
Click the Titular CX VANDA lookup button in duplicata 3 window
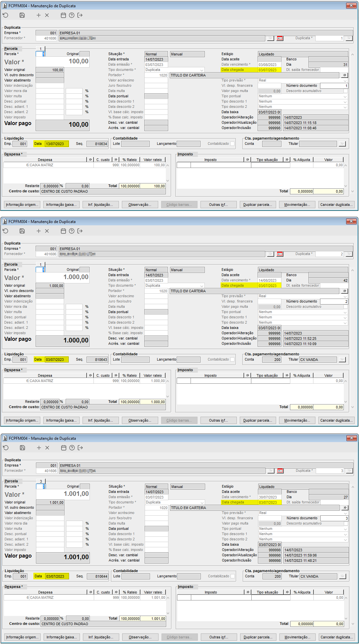[342, 576]
